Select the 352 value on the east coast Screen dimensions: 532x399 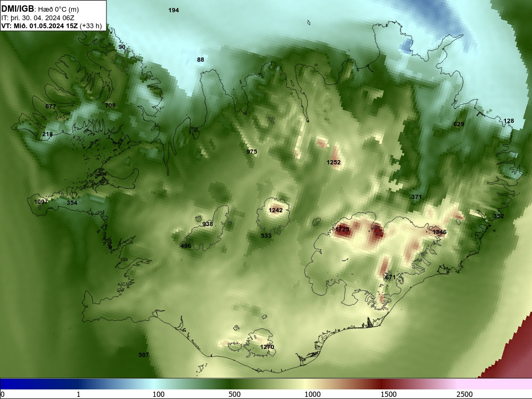click(498, 216)
